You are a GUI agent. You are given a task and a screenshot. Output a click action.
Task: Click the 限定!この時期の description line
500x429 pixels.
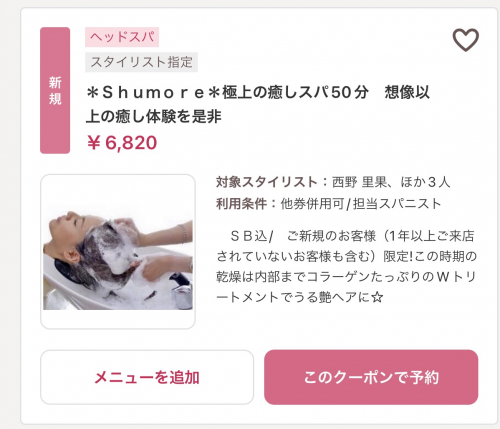tap(346, 256)
